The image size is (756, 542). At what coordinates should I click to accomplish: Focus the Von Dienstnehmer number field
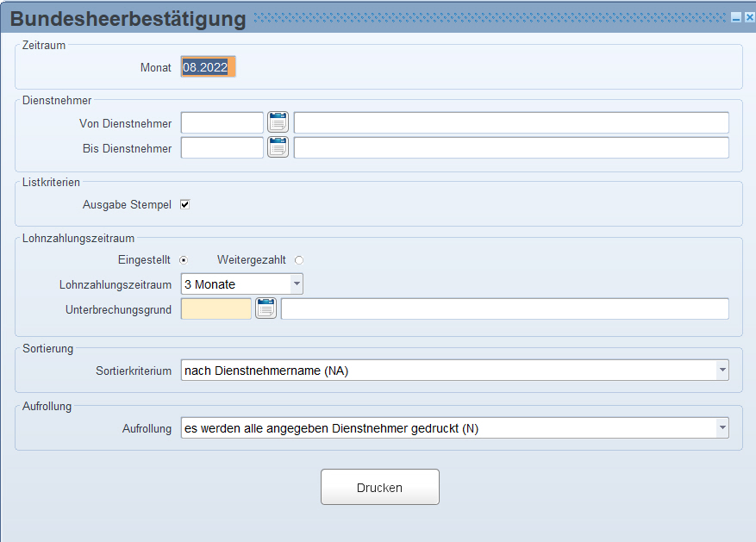[x=222, y=122]
